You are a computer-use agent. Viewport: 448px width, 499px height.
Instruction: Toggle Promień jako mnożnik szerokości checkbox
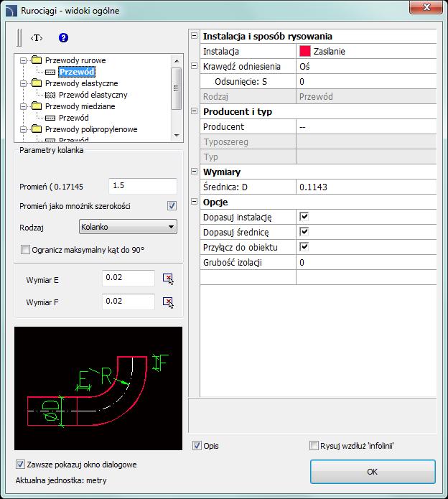172,206
